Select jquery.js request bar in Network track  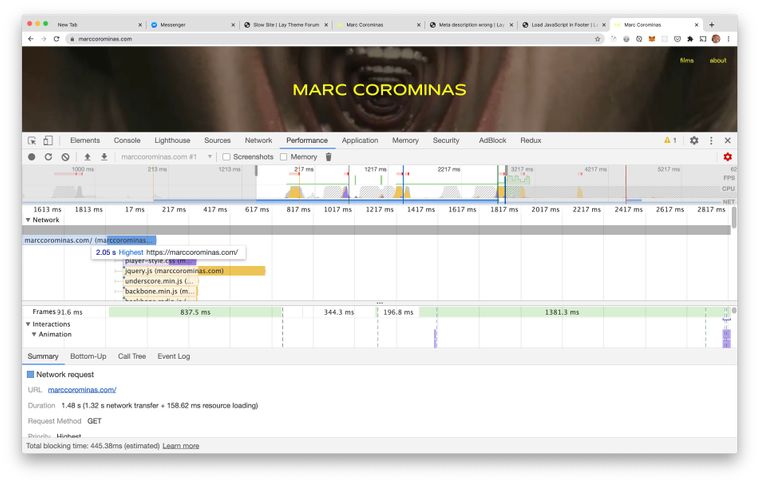click(x=193, y=271)
